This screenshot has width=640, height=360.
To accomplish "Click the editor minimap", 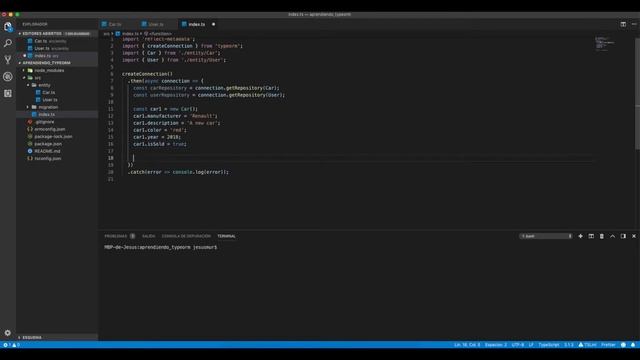I will pyautogui.click(x=605, y=43).
